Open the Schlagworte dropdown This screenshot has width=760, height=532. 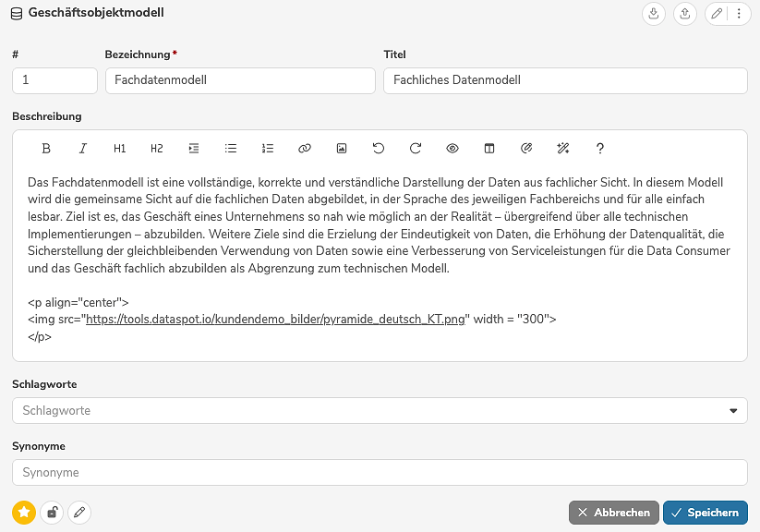pyautogui.click(x=734, y=410)
